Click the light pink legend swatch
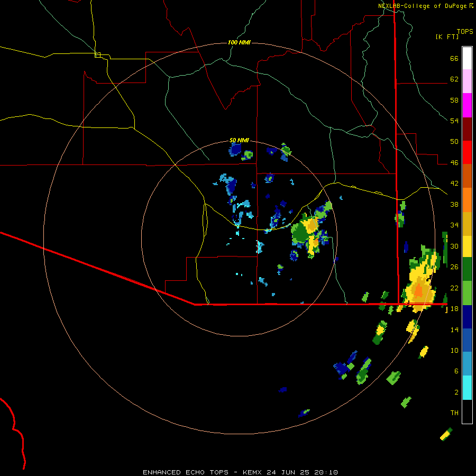 (467, 81)
